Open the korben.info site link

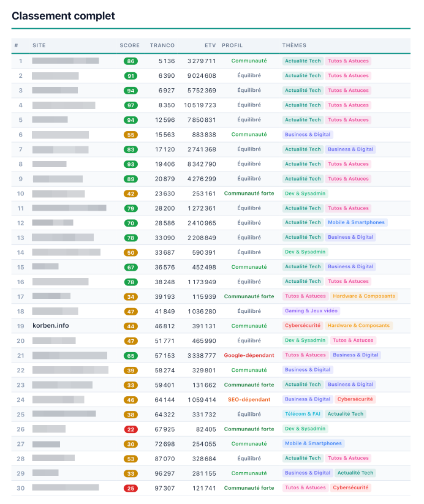(x=50, y=326)
